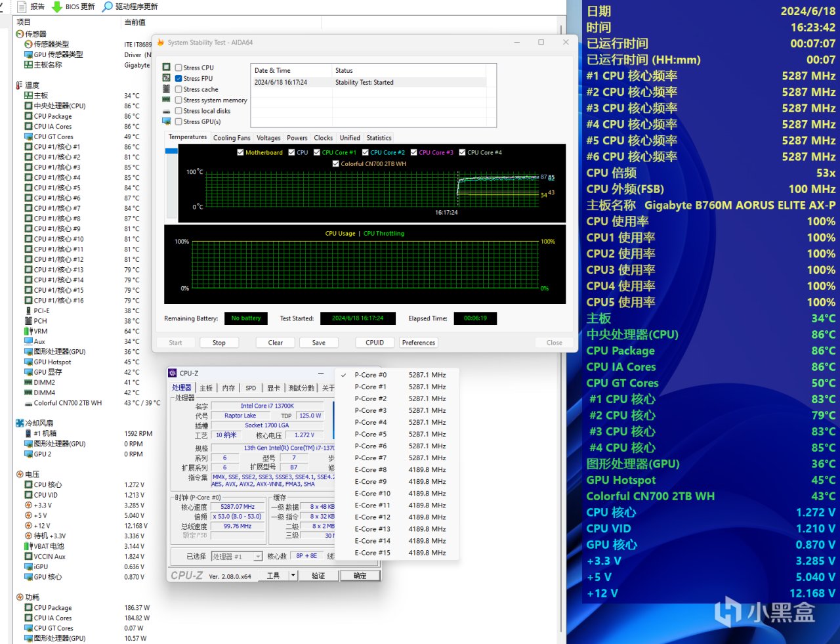Switch to the Cooling Fans tab
The height and width of the screenshot is (644, 840).
[x=232, y=138]
